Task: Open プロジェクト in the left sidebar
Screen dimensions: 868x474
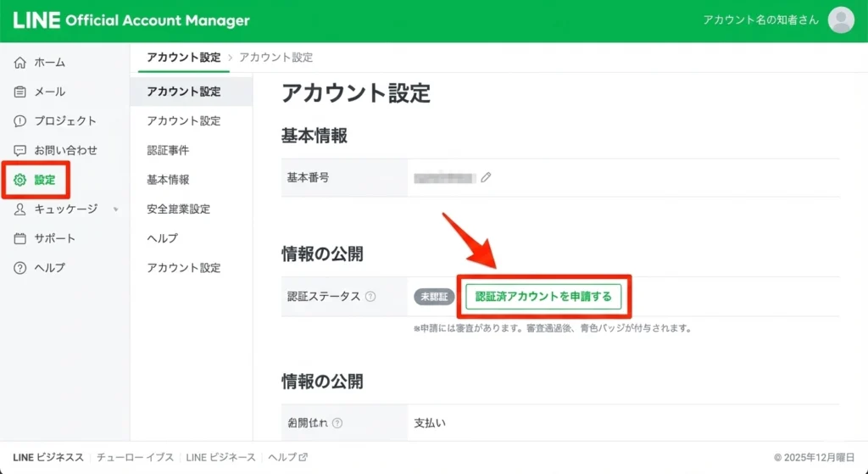Action: [x=65, y=121]
